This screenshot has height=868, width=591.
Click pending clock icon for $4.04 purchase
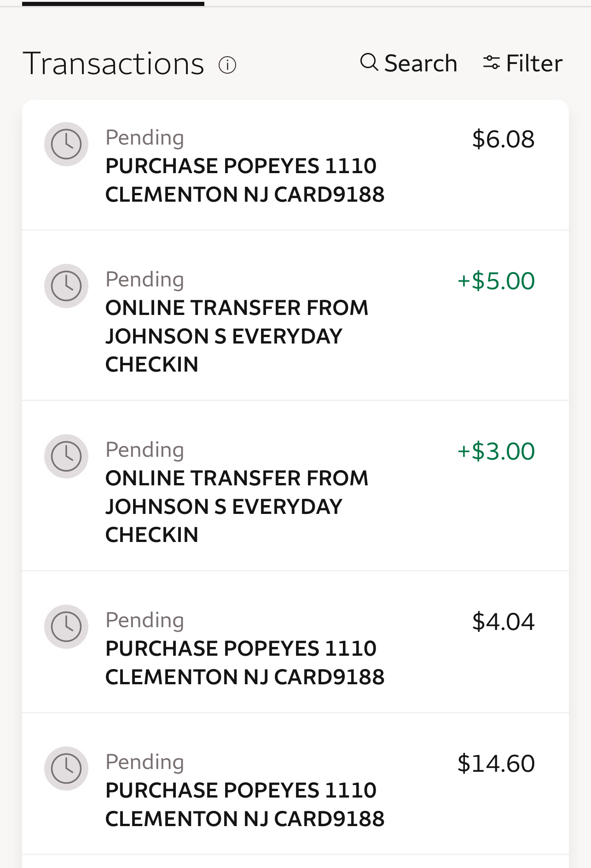pos(66,627)
